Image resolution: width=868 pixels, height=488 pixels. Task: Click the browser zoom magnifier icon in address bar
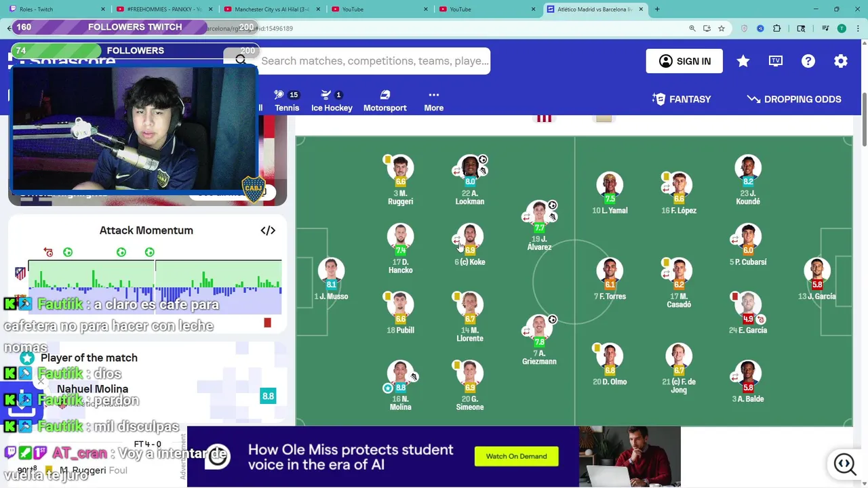click(x=692, y=28)
